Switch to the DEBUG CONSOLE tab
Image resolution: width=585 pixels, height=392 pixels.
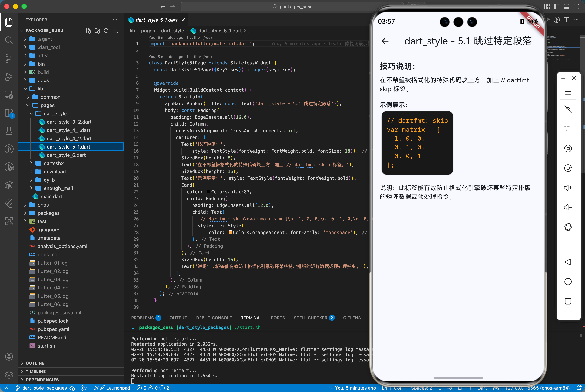(214, 318)
